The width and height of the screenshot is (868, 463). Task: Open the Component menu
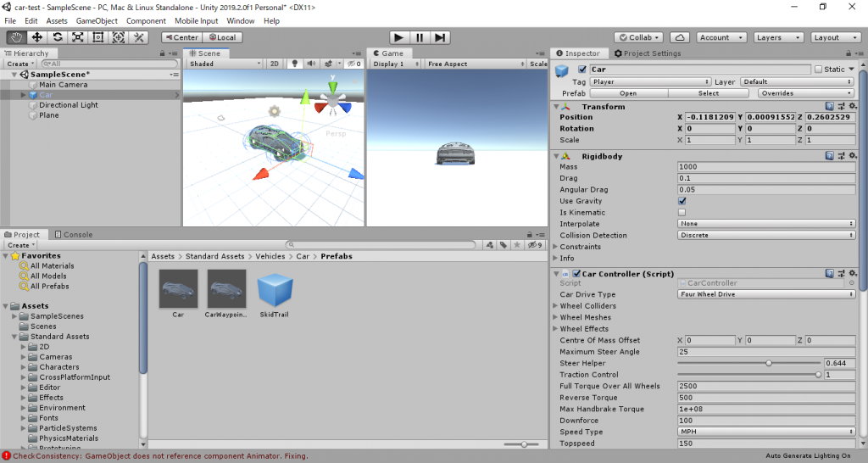(x=146, y=21)
